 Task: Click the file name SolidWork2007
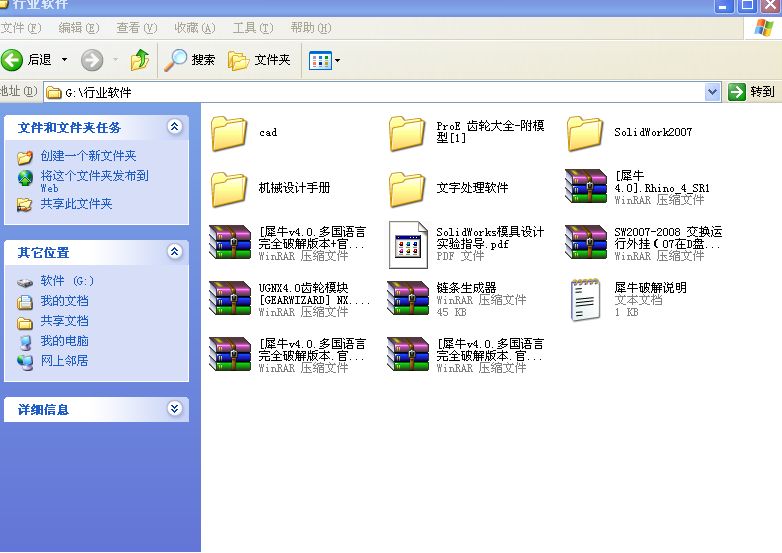653,132
